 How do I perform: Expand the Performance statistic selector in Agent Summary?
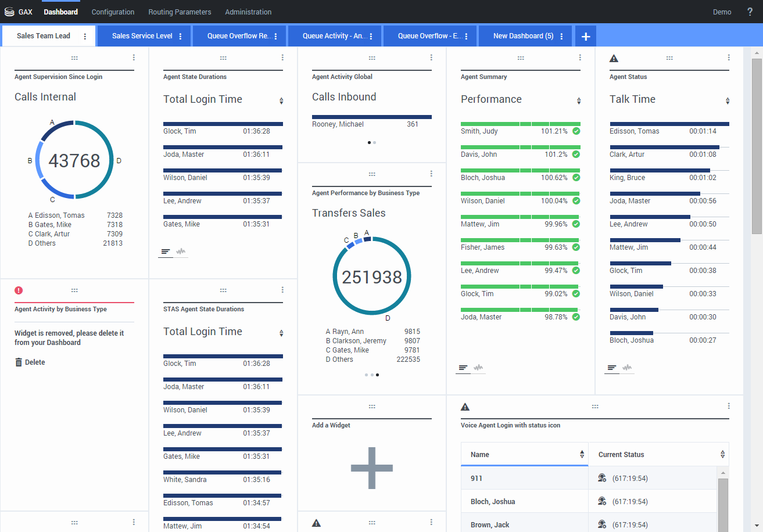(579, 101)
